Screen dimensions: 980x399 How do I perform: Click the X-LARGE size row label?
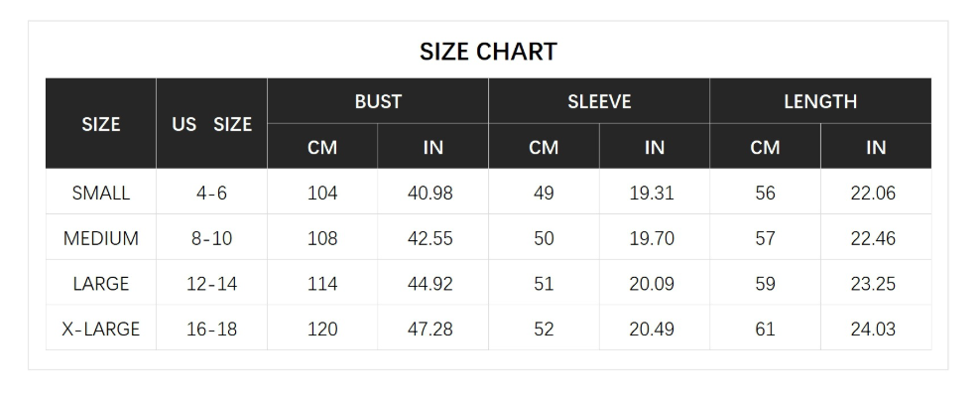pos(101,329)
